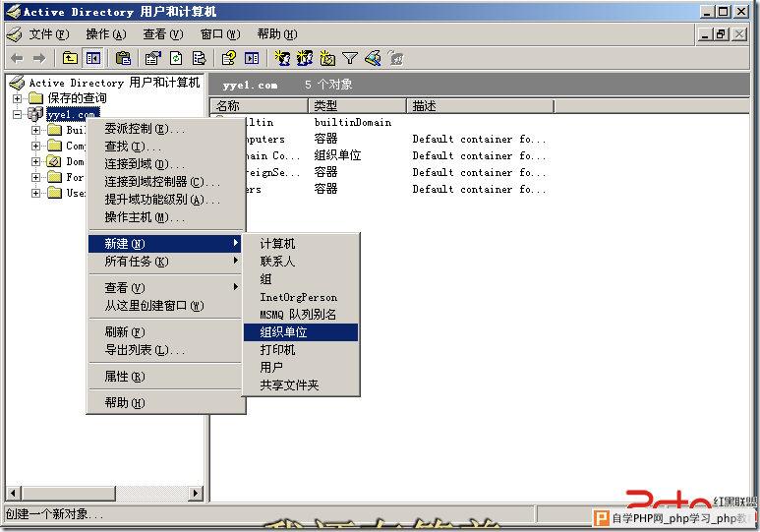Choose 导出列表(L) from context menu

click(x=165, y=350)
